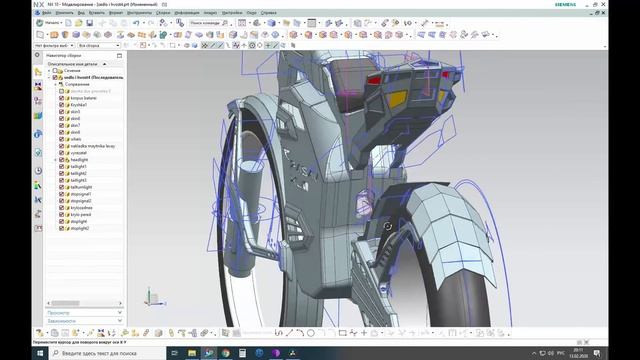This screenshot has height=360, width=640.
Task: Click the Open file folder icon
Action: (x=79, y=23)
